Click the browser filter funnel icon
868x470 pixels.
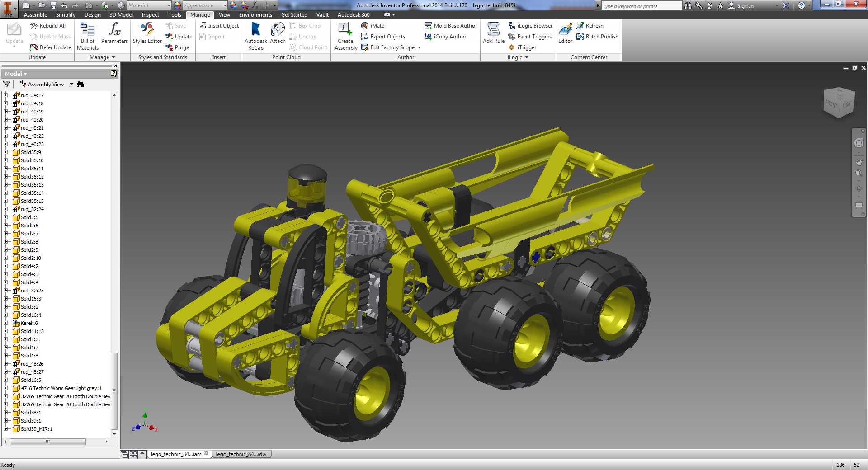point(7,84)
